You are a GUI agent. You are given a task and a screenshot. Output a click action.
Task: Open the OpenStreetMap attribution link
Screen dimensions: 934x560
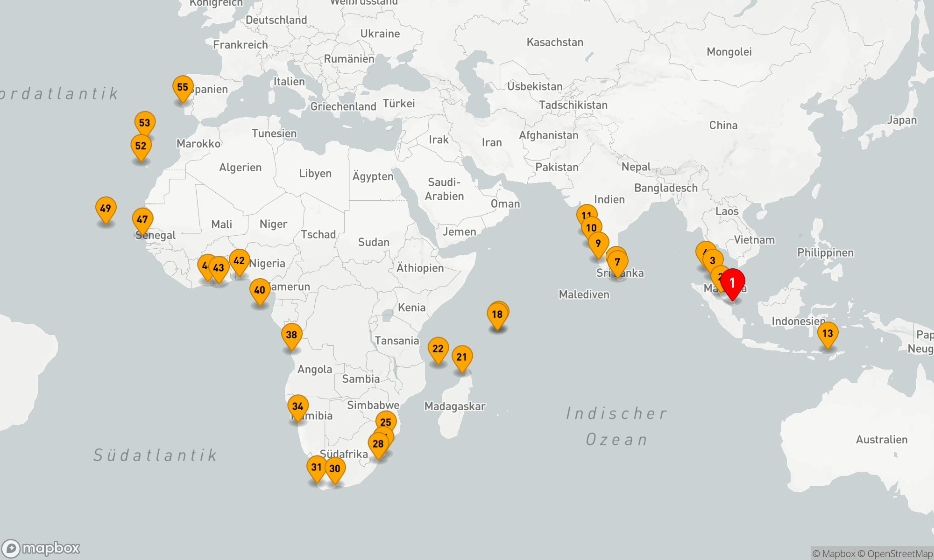(899, 554)
